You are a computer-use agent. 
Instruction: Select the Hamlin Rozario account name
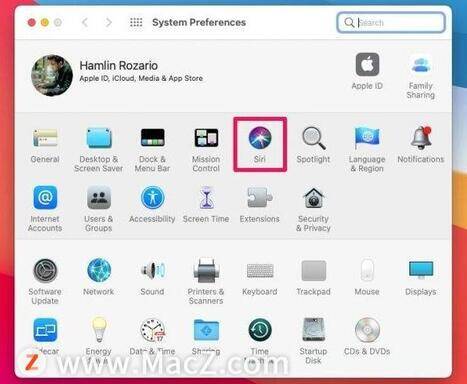pyautogui.click(x=119, y=65)
